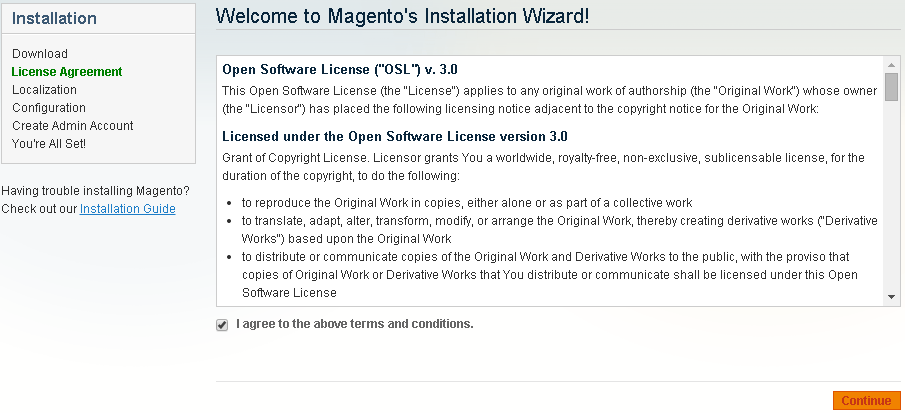This screenshot has height=413, width=905.
Task: Select the License Agreement step
Action: tap(67, 72)
